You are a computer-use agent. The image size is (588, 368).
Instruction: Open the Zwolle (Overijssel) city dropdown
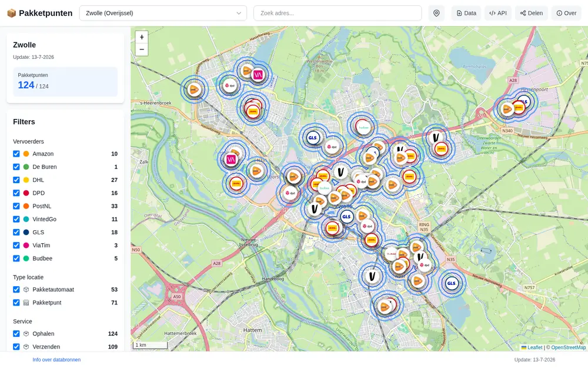click(x=163, y=13)
